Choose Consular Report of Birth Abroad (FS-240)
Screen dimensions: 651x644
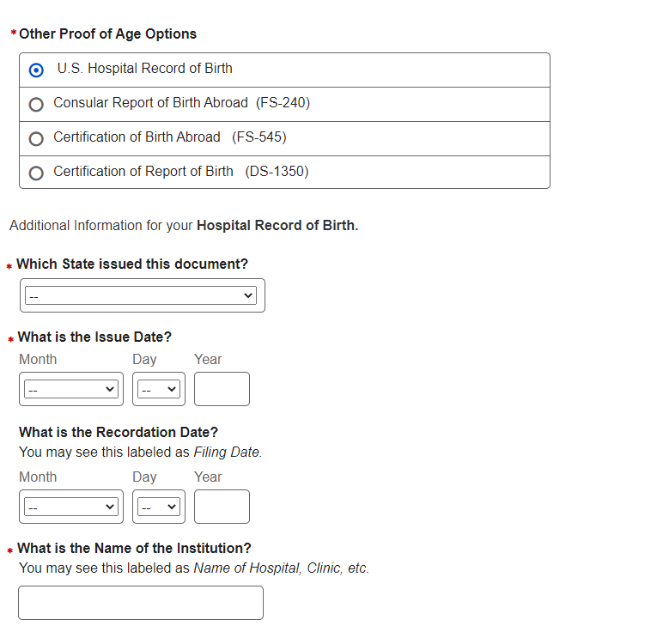[x=36, y=104]
